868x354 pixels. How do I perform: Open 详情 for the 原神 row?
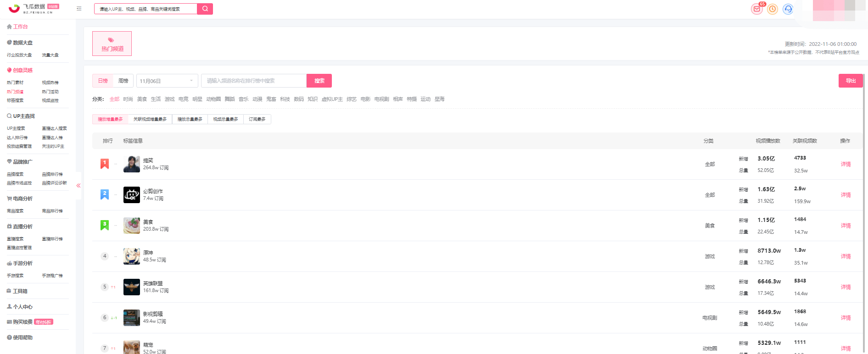pos(846,256)
